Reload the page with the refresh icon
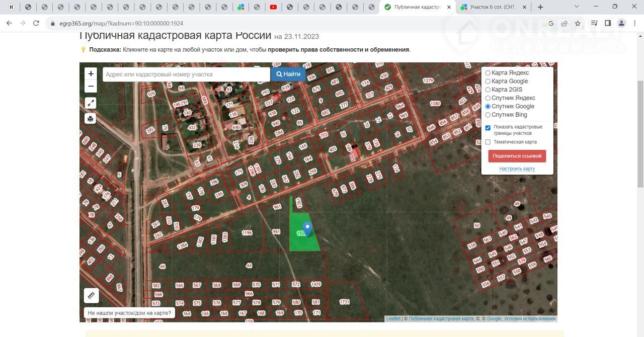Image resolution: width=644 pixels, height=337 pixels. (x=36, y=23)
